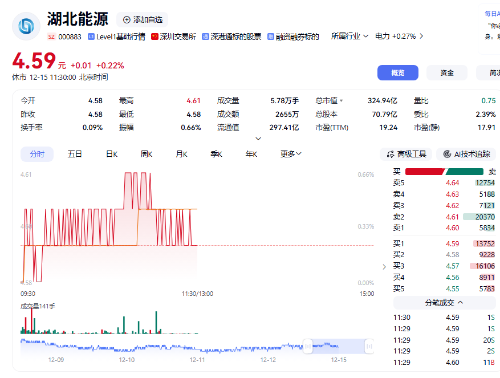Click the red buy ratio bar
This screenshot has height=378, width=500.
tap(425, 172)
